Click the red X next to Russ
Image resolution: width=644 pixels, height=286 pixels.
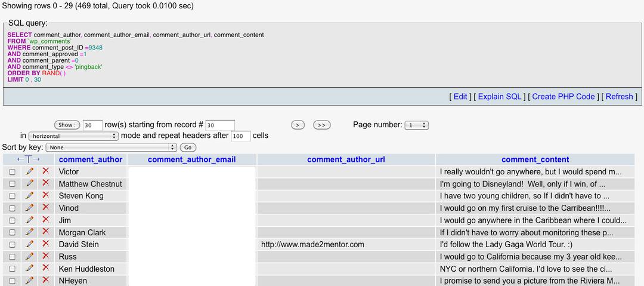pyautogui.click(x=45, y=256)
